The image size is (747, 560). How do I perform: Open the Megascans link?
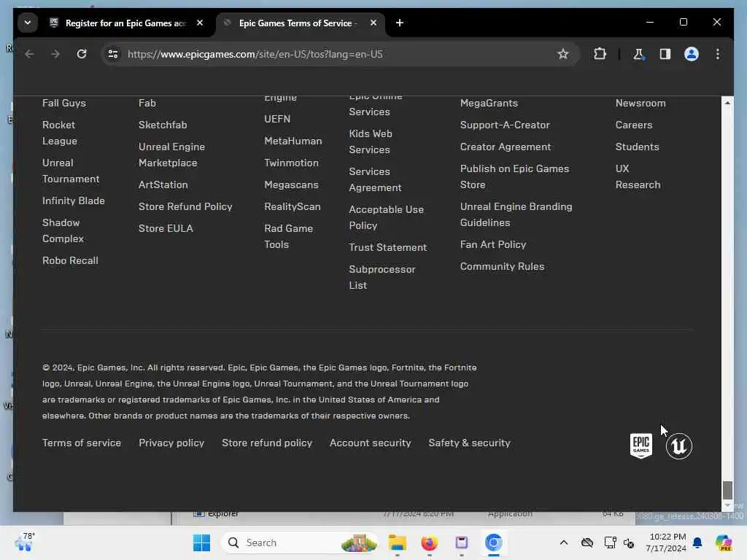(291, 184)
